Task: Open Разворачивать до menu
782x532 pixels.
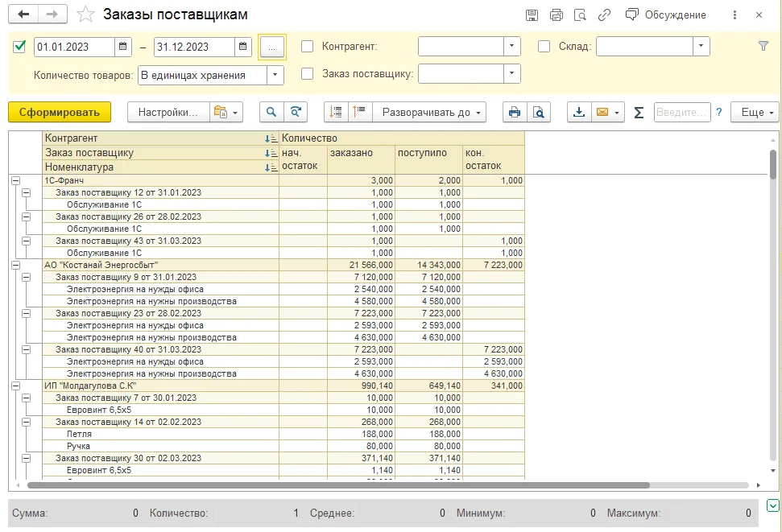Action: pos(429,112)
